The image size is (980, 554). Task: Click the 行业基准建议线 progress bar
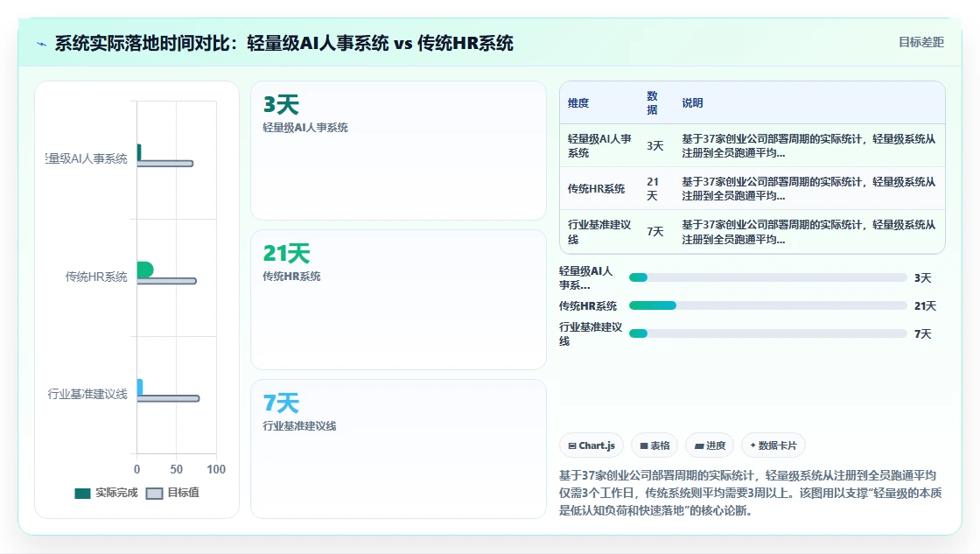click(767, 334)
